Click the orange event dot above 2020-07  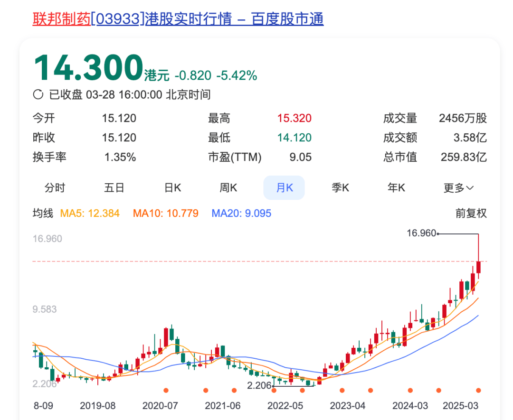point(166,390)
